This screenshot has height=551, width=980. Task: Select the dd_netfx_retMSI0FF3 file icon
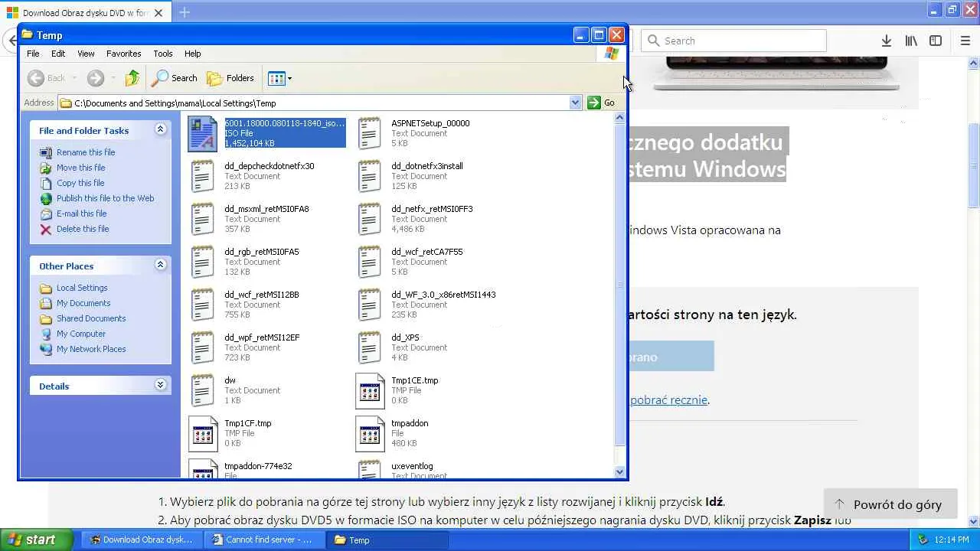point(370,219)
